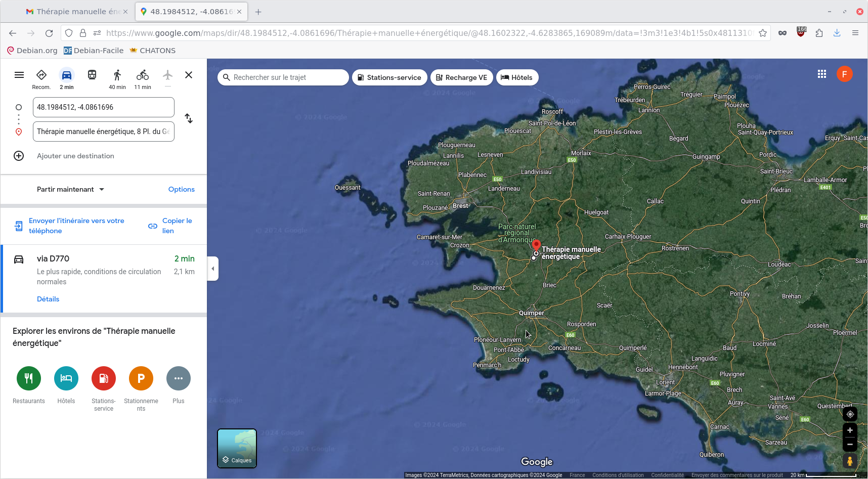Zoom out on the map
The width and height of the screenshot is (868, 479).
pyautogui.click(x=850, y=445)
